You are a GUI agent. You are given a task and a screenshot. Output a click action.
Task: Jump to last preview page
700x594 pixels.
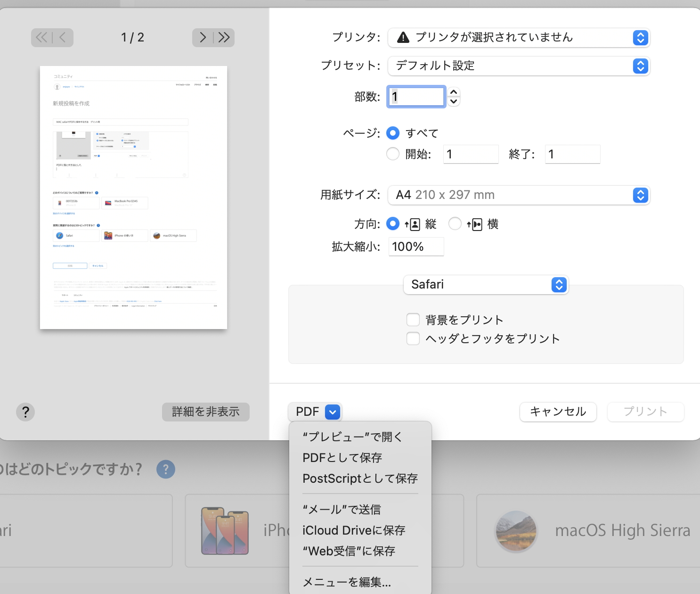[x=224, y=37]
